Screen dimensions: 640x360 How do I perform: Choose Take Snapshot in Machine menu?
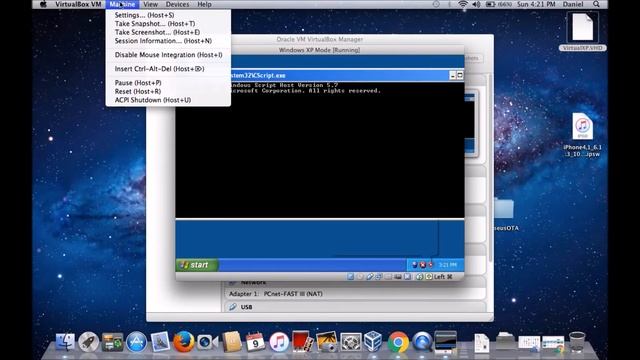point(168,24)
